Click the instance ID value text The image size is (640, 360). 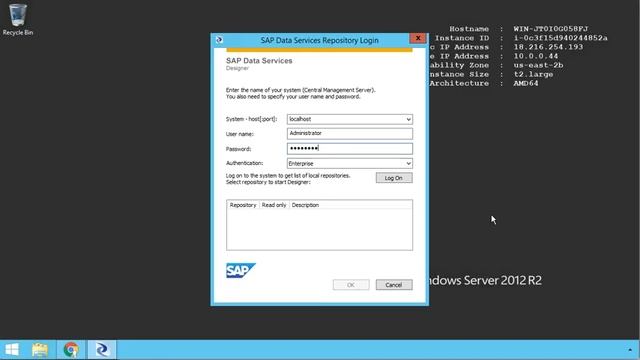[560, 38]
